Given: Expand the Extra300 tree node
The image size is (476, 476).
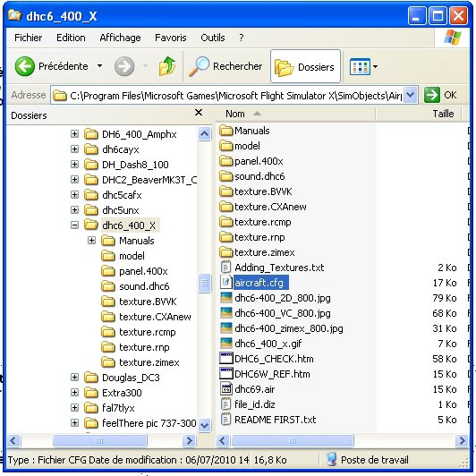Looking at the screenshot, I should [x=74, y=393].
